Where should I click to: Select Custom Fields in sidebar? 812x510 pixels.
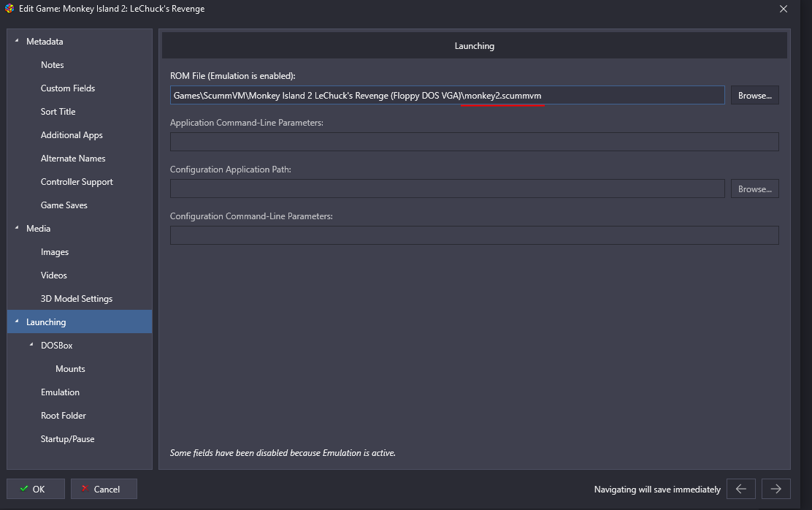(x=68, y=88)
